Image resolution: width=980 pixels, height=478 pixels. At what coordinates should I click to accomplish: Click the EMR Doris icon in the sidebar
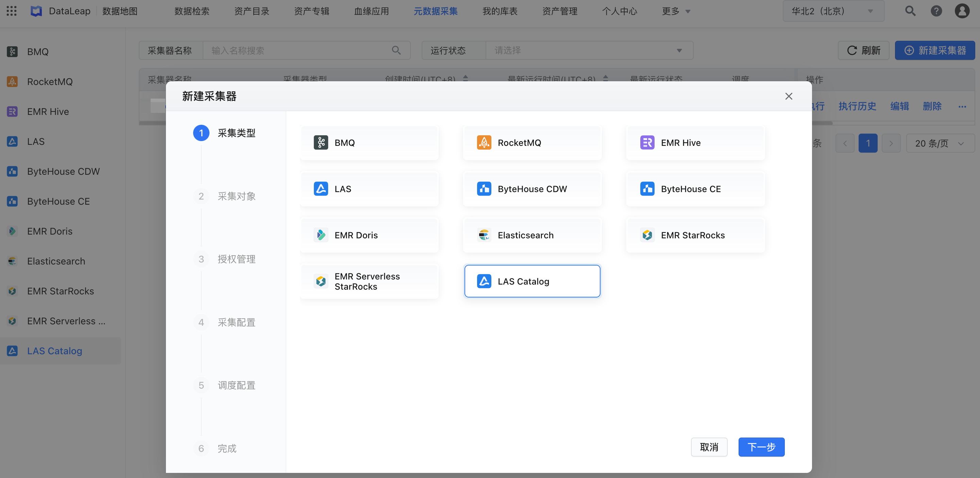point(12,231)
